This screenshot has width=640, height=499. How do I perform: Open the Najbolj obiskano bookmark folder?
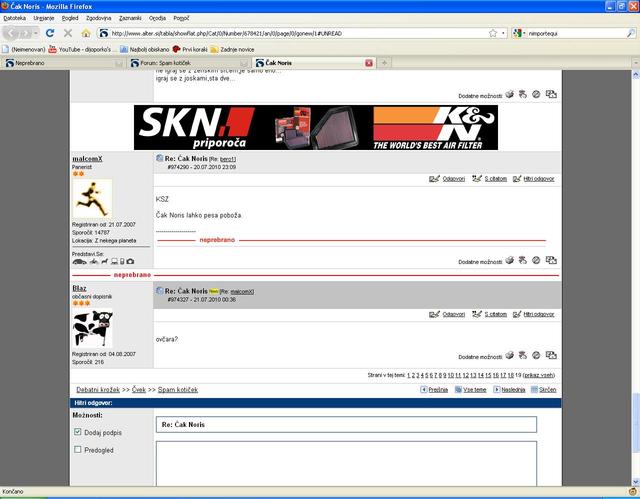click(x=144, y=49)
